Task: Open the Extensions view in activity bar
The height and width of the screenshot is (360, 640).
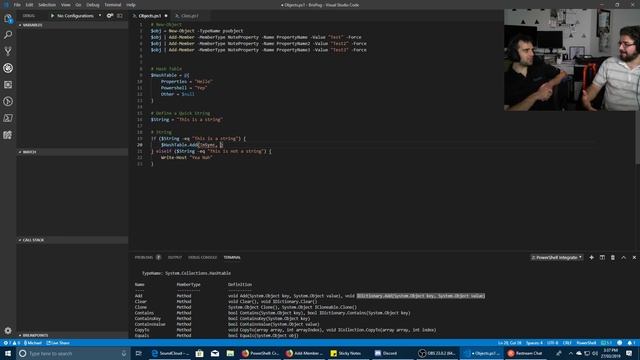Action: [8, 85]
